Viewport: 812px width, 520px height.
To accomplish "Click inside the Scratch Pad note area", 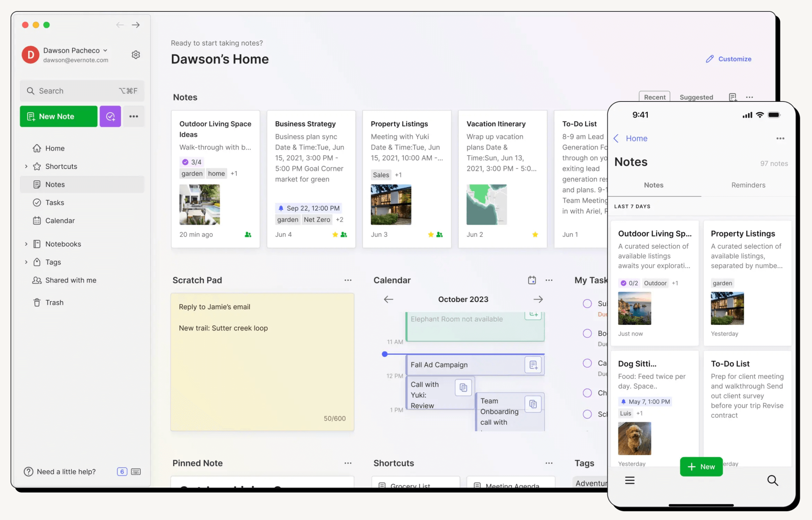I will [x=262, y=361].
